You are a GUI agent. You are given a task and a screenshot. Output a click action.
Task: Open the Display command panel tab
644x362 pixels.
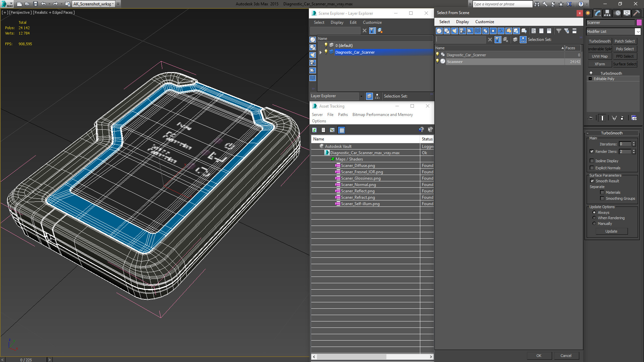pyautogui.click(x=627, y=13)
